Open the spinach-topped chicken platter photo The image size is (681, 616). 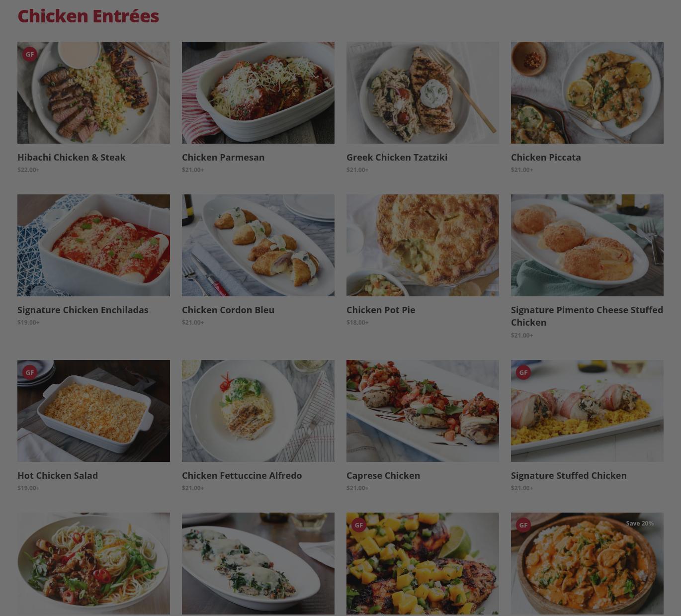pos(258,563)
